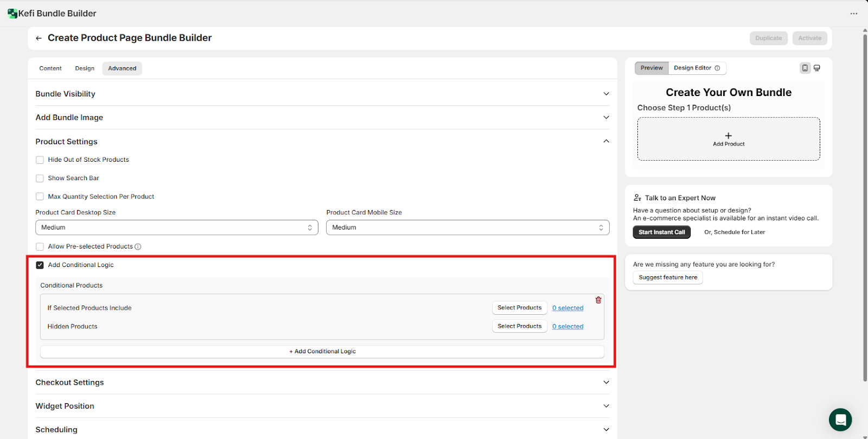Delete the conditional logic rule with trash icon
The width and height of the screenshot is (868, 439).
[x=598, y=300]
